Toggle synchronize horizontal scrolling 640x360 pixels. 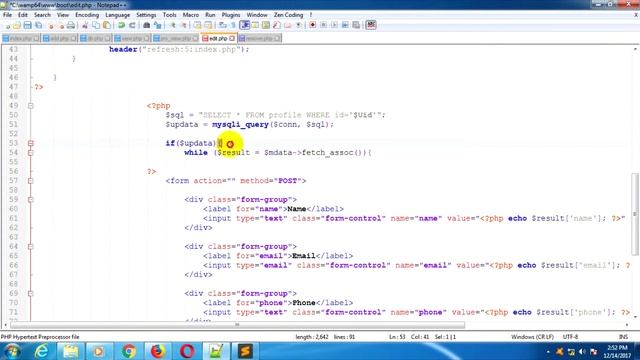coord(208,25)
